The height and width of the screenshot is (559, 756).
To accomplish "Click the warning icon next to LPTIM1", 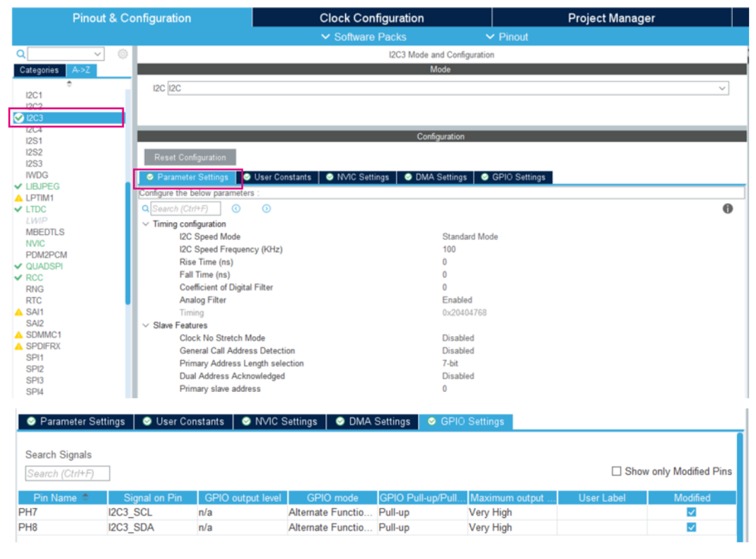I will pos(19,197).
